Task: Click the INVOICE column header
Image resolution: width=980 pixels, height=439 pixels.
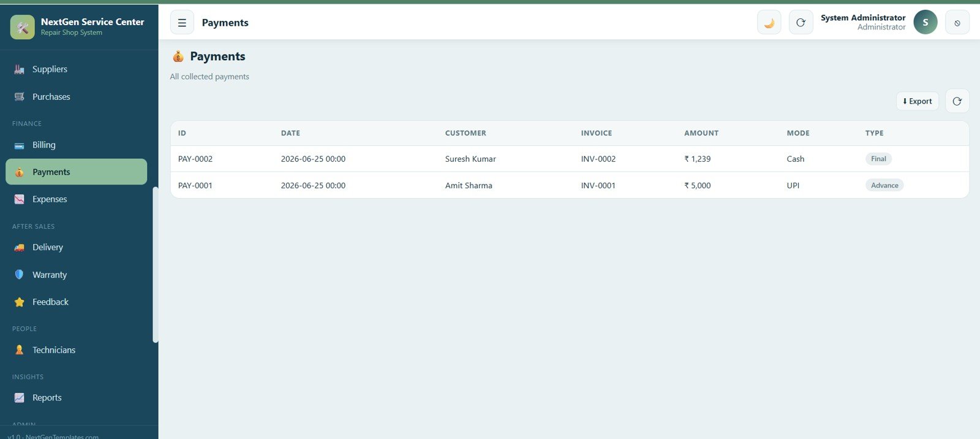Action: pyautogui.click(x=597, y=133)
